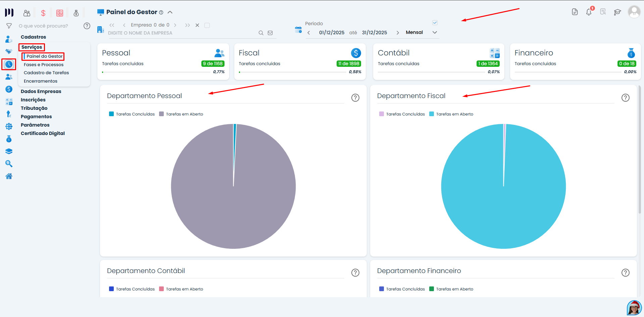The width and height of the screenshot is (644, 317).
Task: Click the notification bell icon
Action: pos(589,12)
